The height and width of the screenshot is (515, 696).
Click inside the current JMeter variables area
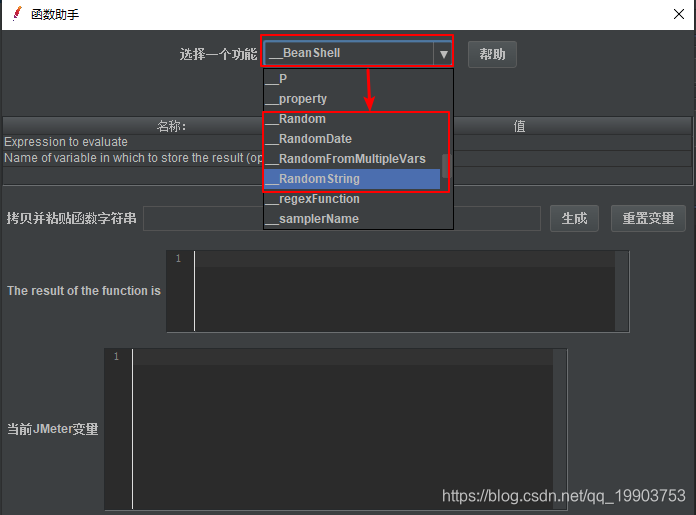click(x=343, y=429)
